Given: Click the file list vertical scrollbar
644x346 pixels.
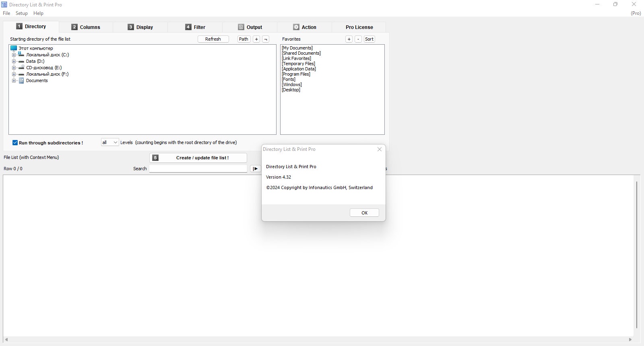Looking at the screenshot, I should coord(636,255).
